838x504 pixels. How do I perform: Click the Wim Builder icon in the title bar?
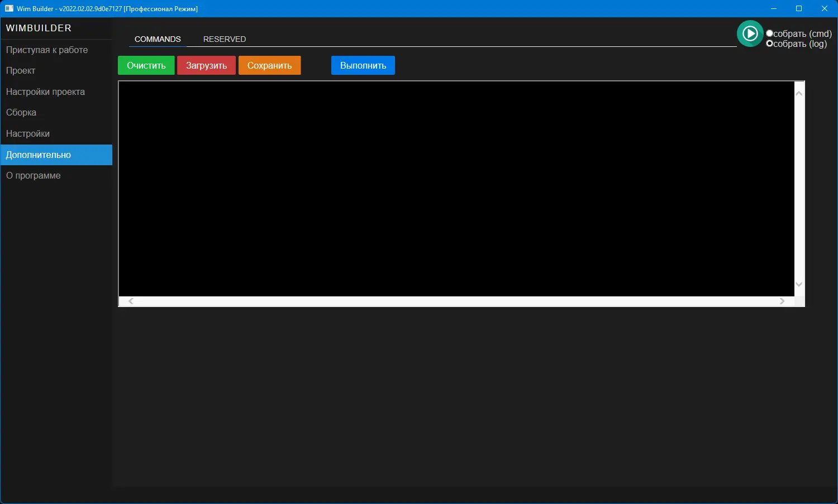click(8, 8)
